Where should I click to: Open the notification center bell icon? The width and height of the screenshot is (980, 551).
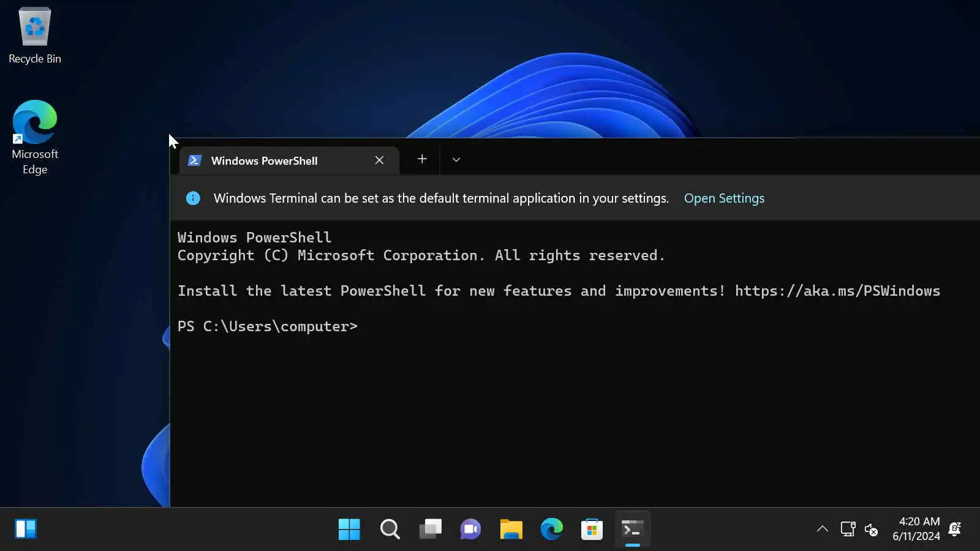[955, 529]
